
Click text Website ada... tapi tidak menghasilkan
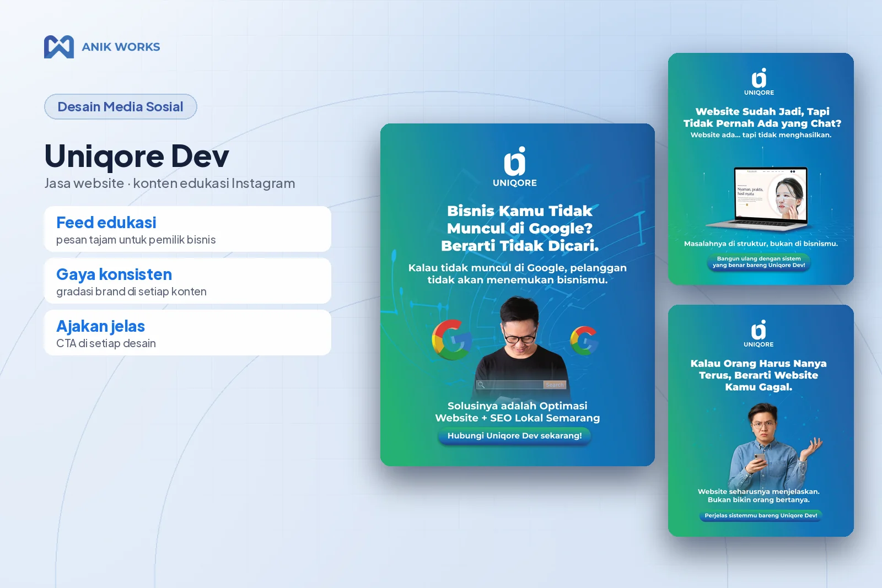(x=761, y=135)
